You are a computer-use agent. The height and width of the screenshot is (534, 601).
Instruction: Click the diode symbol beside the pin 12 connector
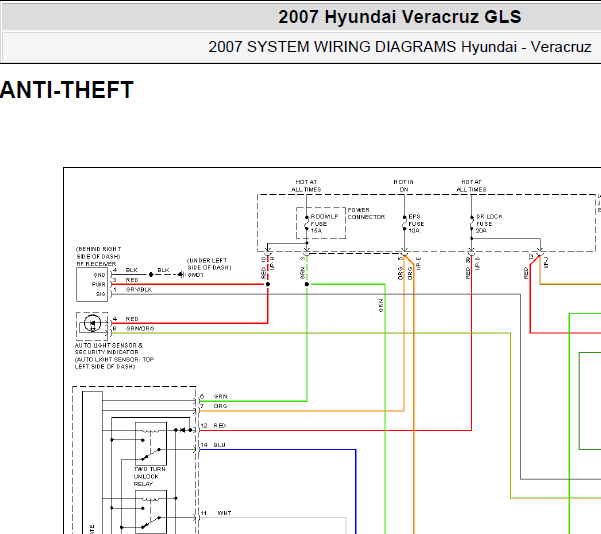click(184, 430)
